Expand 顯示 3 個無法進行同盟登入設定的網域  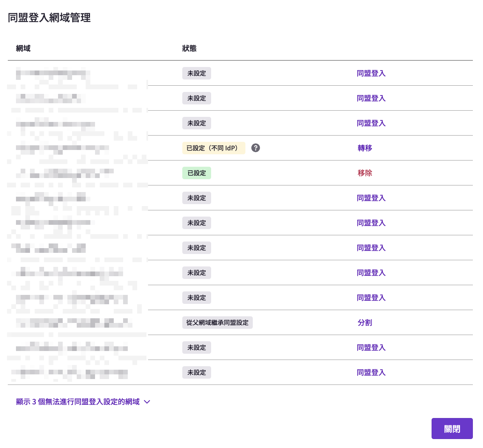[x=83, y=402]
